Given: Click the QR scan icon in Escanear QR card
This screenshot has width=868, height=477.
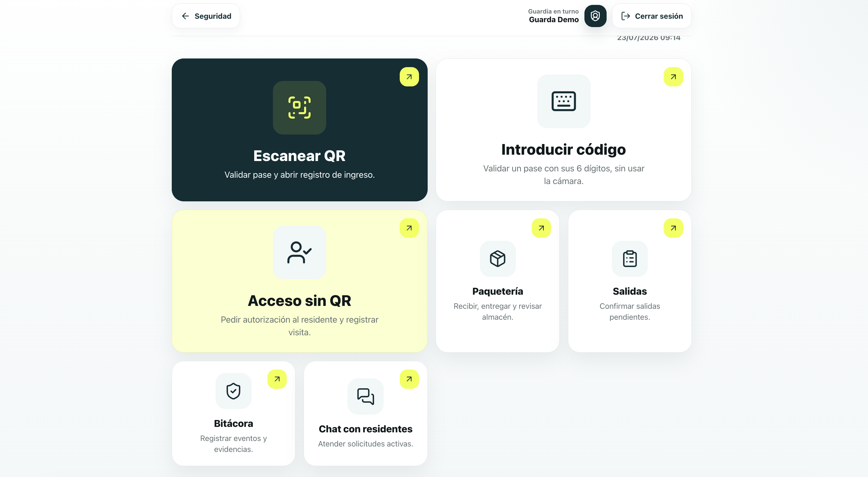Looking at the screenshot, I should [x=299, y=107].
